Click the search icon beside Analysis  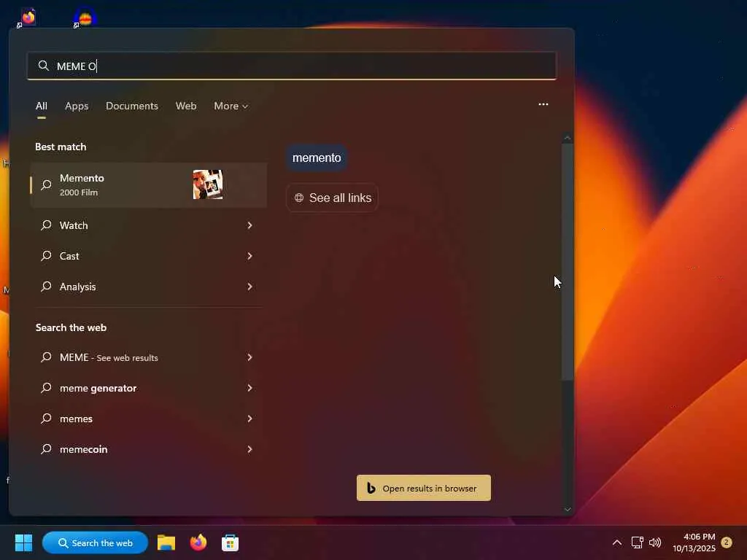tap(46, 287)
